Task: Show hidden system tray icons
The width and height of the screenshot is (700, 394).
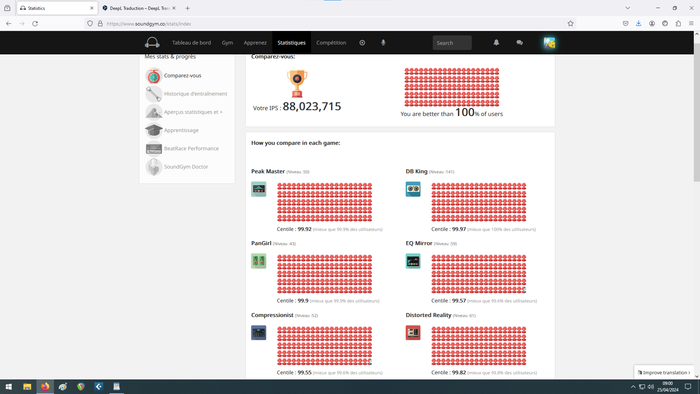Action: click(633, 387)
